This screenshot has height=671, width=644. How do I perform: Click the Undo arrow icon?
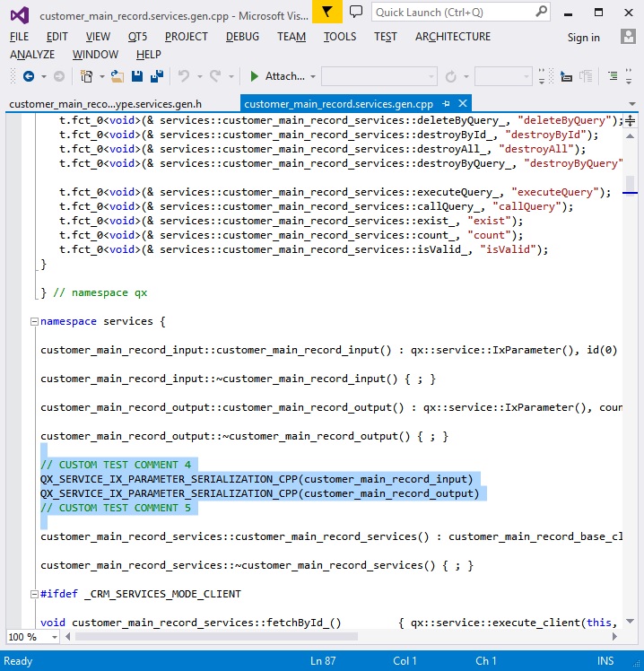click(x=184, y=76)
